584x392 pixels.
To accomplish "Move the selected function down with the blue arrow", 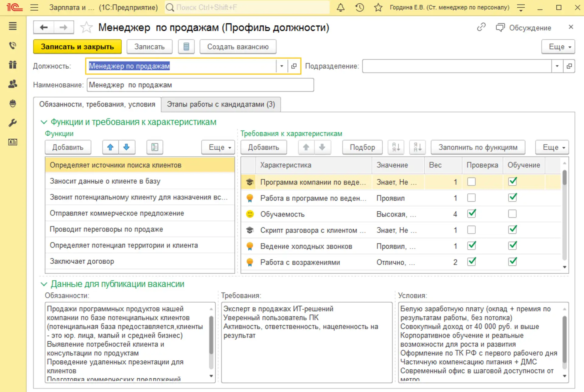I will coord(127,147).
